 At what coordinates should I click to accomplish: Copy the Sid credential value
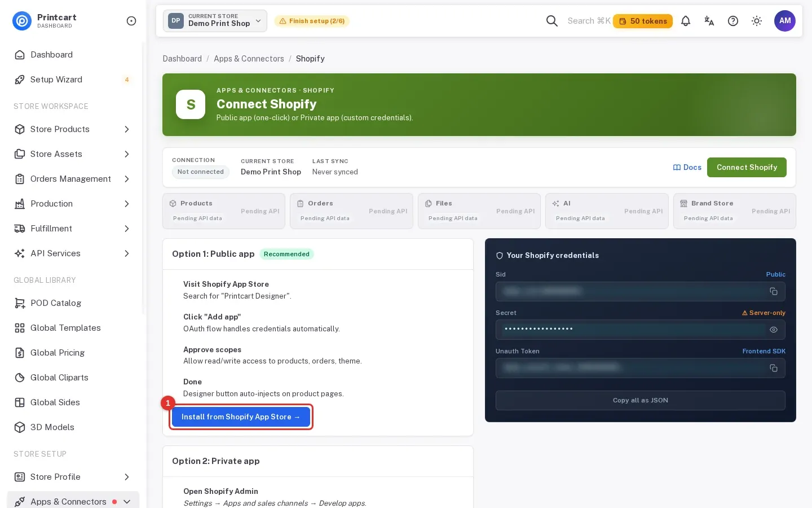[x=774, y=291]
